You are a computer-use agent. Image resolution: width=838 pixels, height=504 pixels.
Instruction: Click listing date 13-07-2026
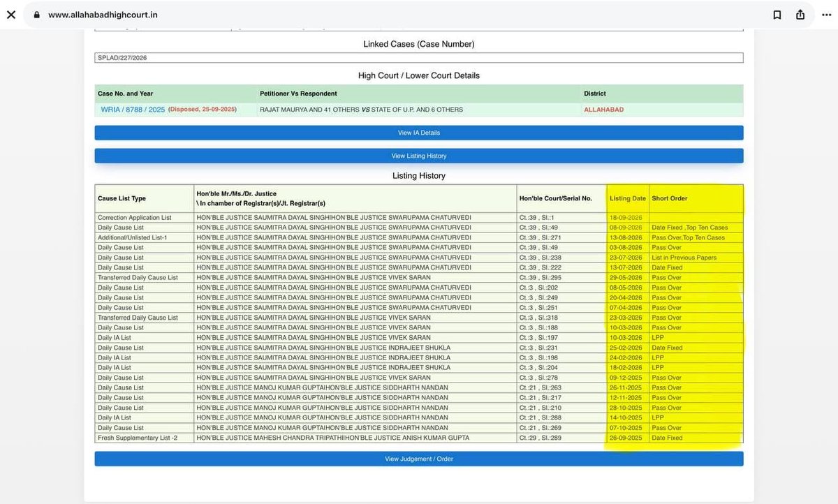click(x=626, y=267)
